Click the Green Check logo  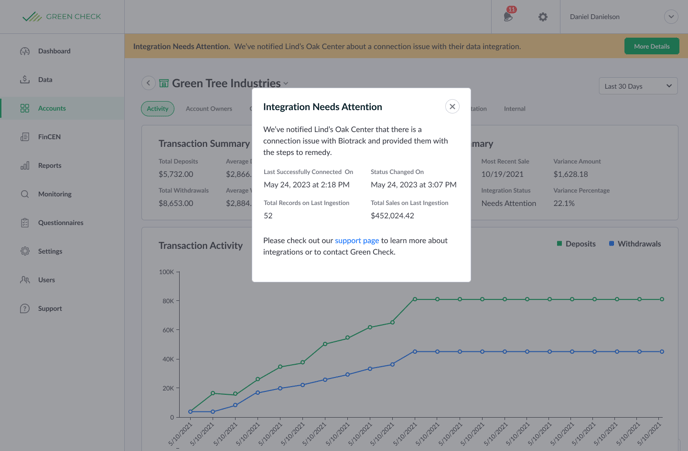tap(61, 17)
